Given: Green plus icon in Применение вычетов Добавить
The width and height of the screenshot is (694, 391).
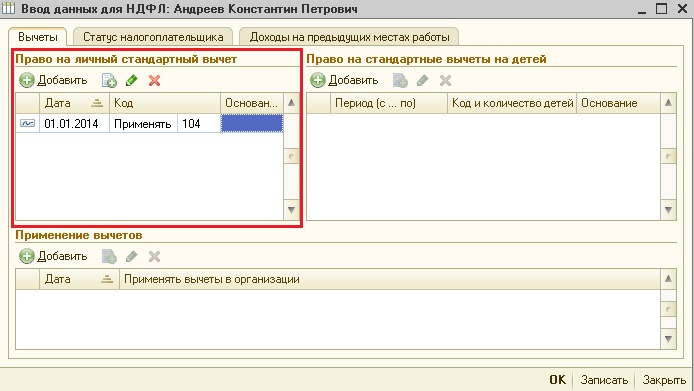Looking at the screenshot, I should tap(27, 256).
